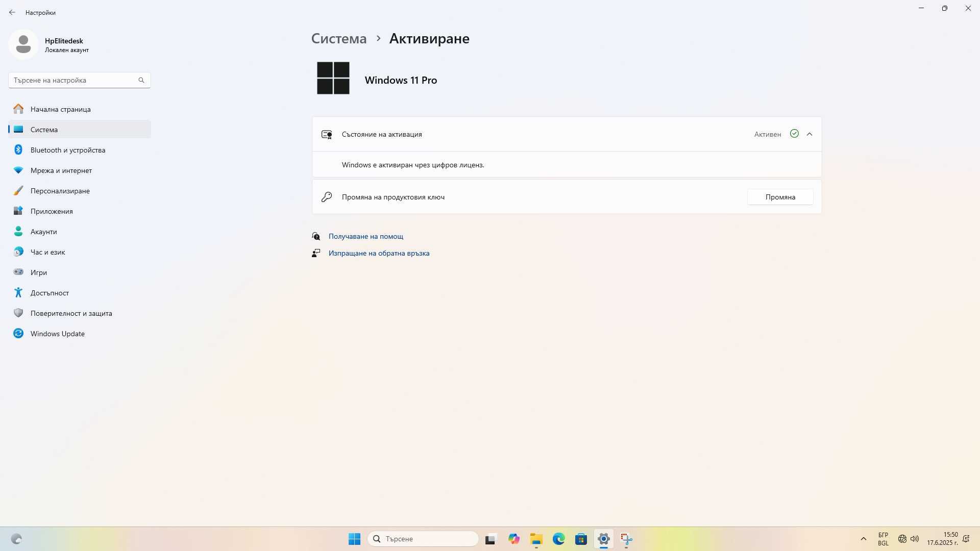Image resolution: width=980 pixels, height=551 pixels.
Task: Open File Explorer from taskbar
Action: [536, 539]
